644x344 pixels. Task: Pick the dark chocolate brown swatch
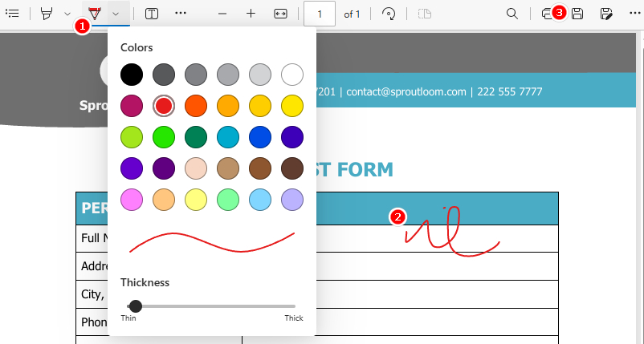pos(292,168)
